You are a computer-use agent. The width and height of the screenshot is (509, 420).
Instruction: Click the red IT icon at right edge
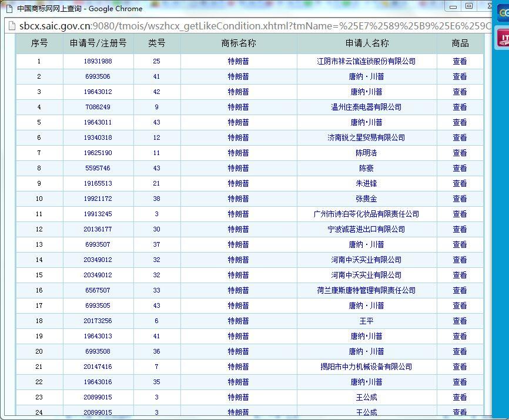click(x=503, y=39)
